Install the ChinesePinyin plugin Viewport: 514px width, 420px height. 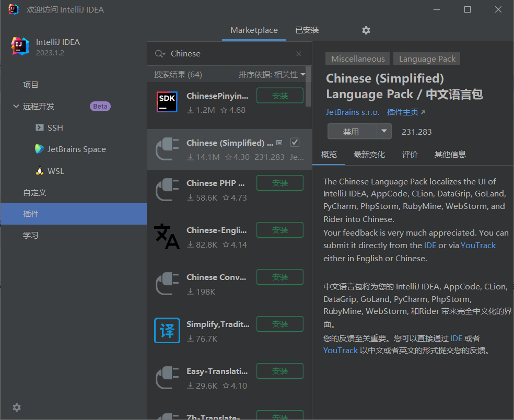pyautogui.click(x=280, y=96)
